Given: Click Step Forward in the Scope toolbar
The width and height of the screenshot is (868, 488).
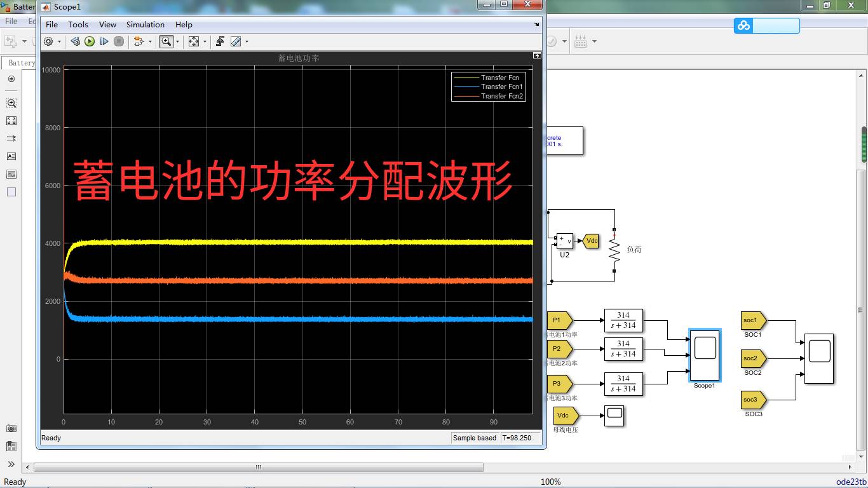Looking at the screenshot, I should point(104,41).
